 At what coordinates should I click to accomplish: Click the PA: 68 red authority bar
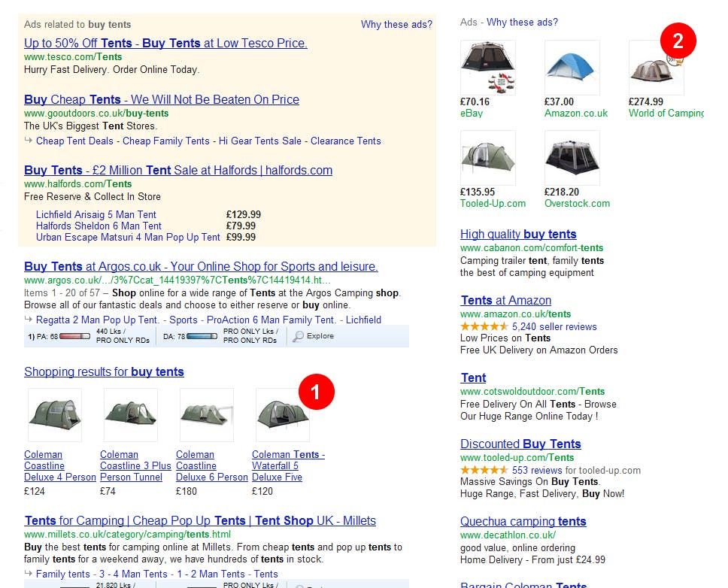74,336
